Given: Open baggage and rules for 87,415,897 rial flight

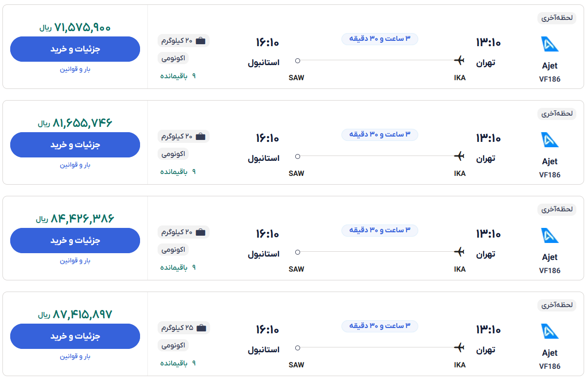Looking at the screenshot, I should coord(75,356).
